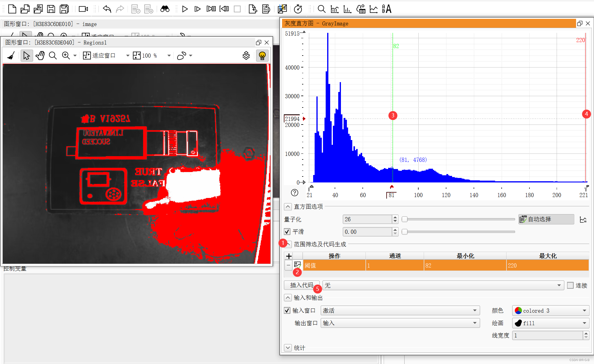Add a new range selection row
This screenshot has height=364, width=594.
pos(289,256)
